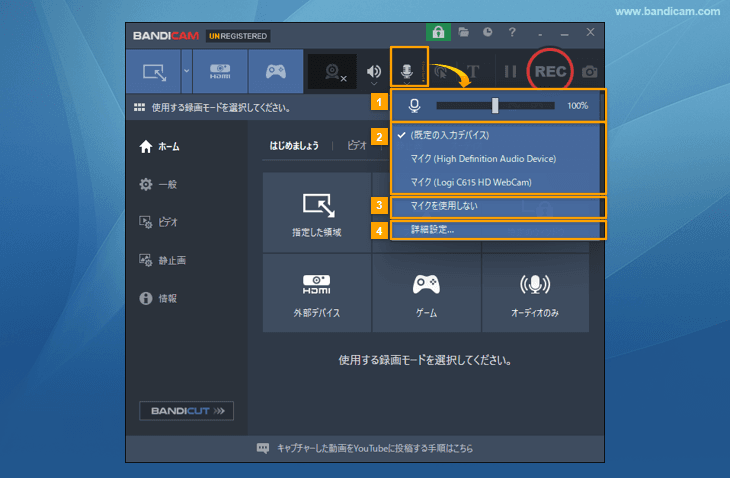The image size is (730, 478).
Task: Open 一般 settings in the sidebar
Action: (x=158, y=184)
